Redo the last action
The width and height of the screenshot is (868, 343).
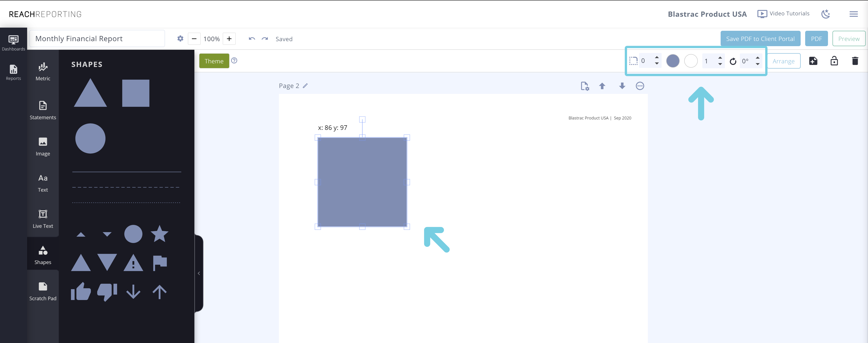tap(265, 39)
